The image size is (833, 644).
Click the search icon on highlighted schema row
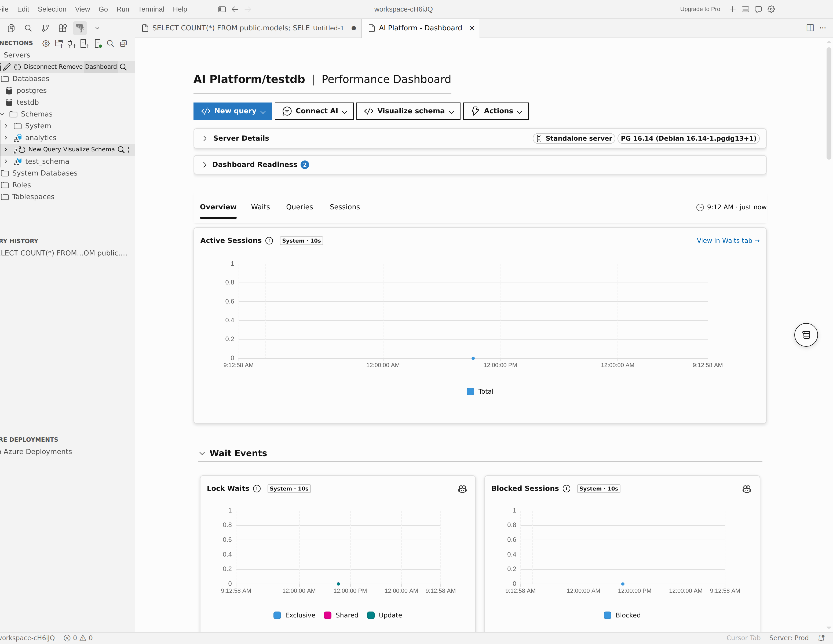121,149
